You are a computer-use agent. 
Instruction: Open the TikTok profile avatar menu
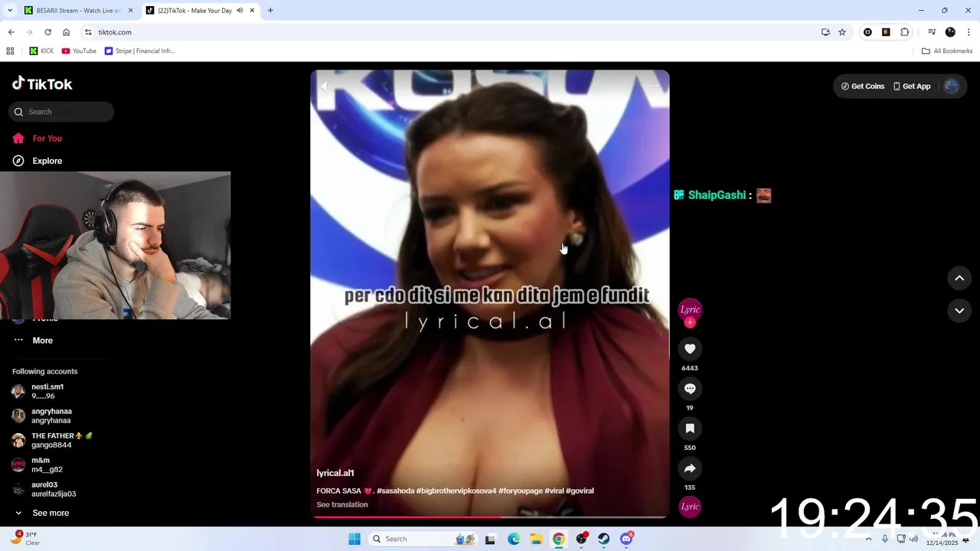(x=952, y=86)
